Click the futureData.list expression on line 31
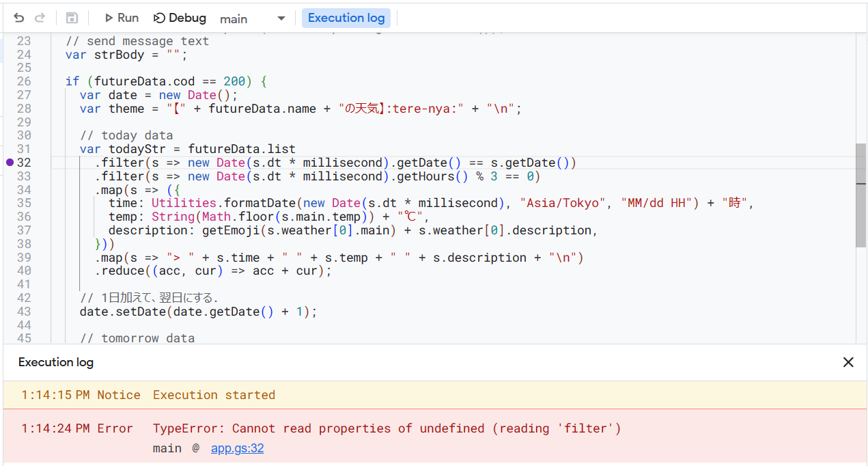Viewport: 868px width, 466px height. 242,149
